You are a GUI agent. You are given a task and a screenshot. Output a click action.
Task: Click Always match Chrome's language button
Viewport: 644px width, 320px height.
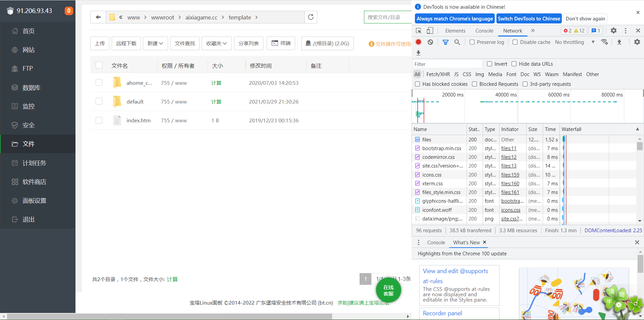[x=454, y=18]
